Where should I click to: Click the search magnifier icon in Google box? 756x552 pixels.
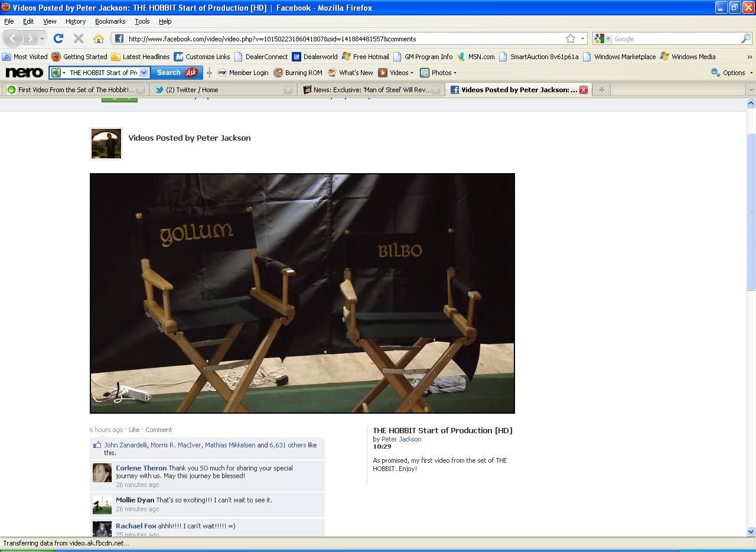[746, 38]
